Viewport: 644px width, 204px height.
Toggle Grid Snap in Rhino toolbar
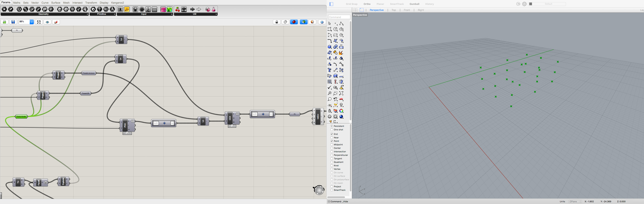pyautogui.click(x=352, y=4)
